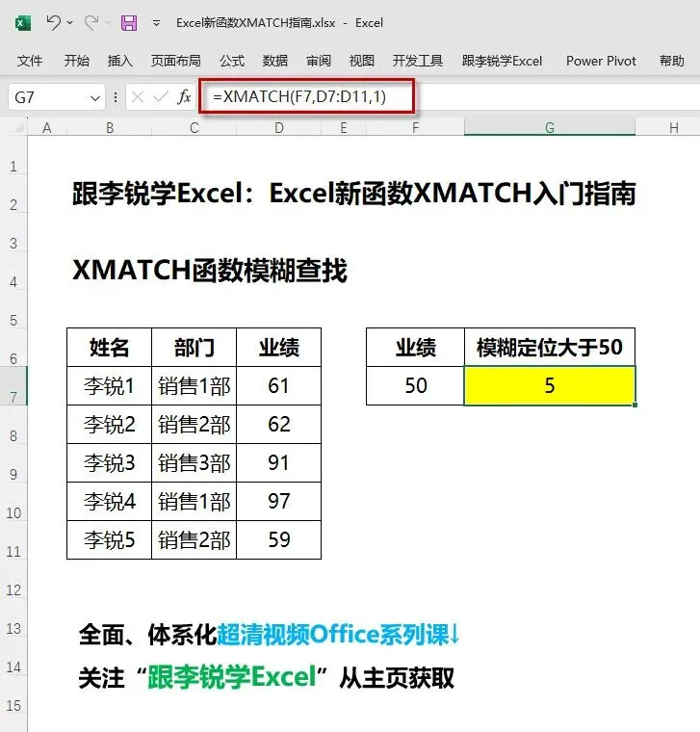Click the cell with value 59
This screenshot has width=700, height=732.
point(279,539)
